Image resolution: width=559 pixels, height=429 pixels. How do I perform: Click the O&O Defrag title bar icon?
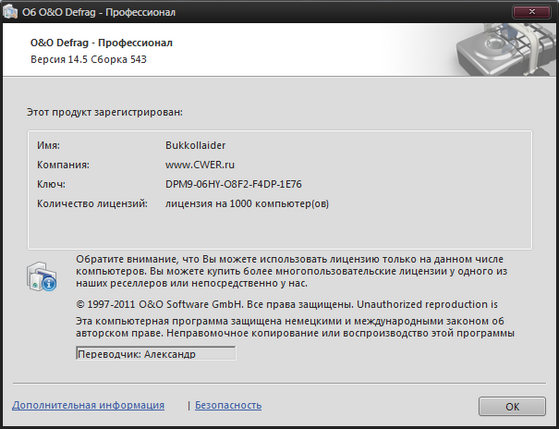pos(10,12)
